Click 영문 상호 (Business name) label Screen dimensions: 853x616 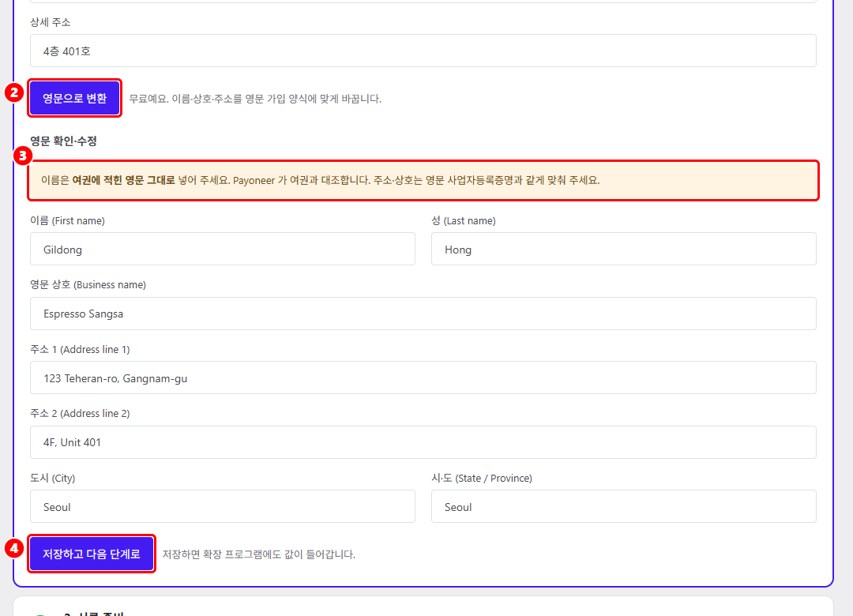[88, 284]
